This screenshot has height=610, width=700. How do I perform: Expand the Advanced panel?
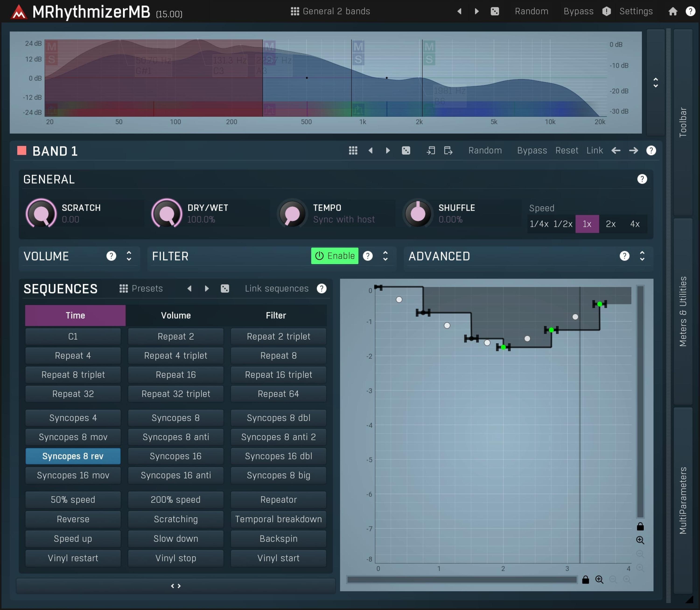click(x=642, y=256)
